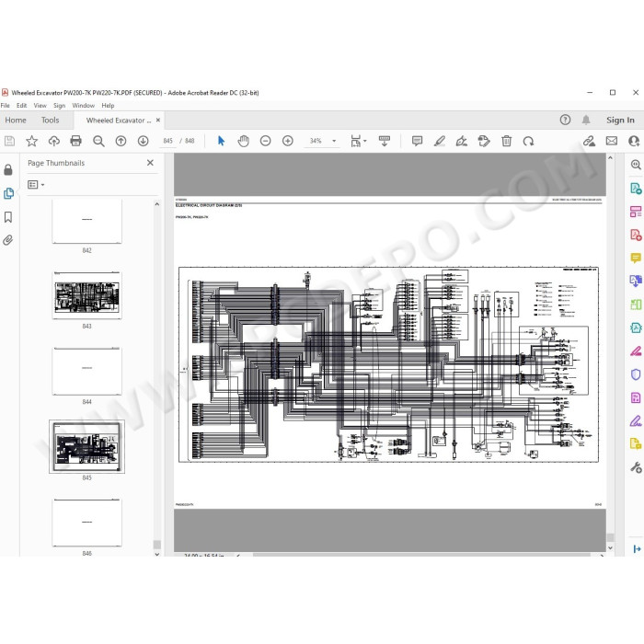Select page 843 thumbnail
The width and height of the screenshot is (644, 644).
pyautogui.click(x=87, y=295)
